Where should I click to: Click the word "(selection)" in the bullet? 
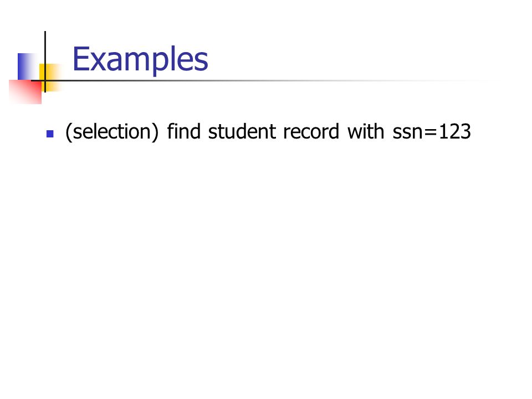pos(112,132)
